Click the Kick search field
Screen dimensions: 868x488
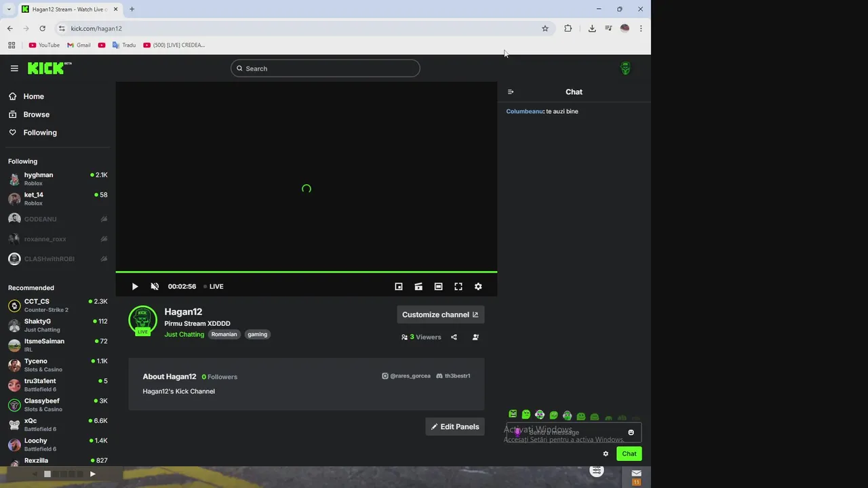coord(325,68)
